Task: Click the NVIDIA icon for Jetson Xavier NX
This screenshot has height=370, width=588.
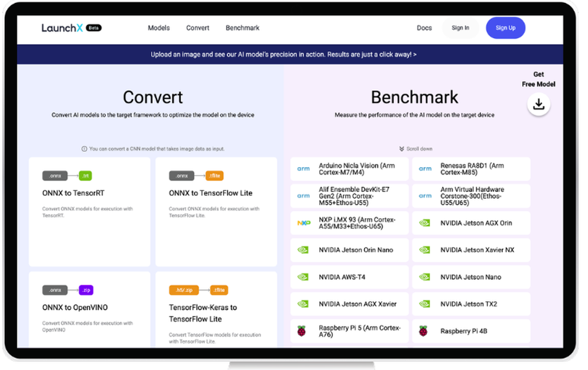Action: point(425,250)
